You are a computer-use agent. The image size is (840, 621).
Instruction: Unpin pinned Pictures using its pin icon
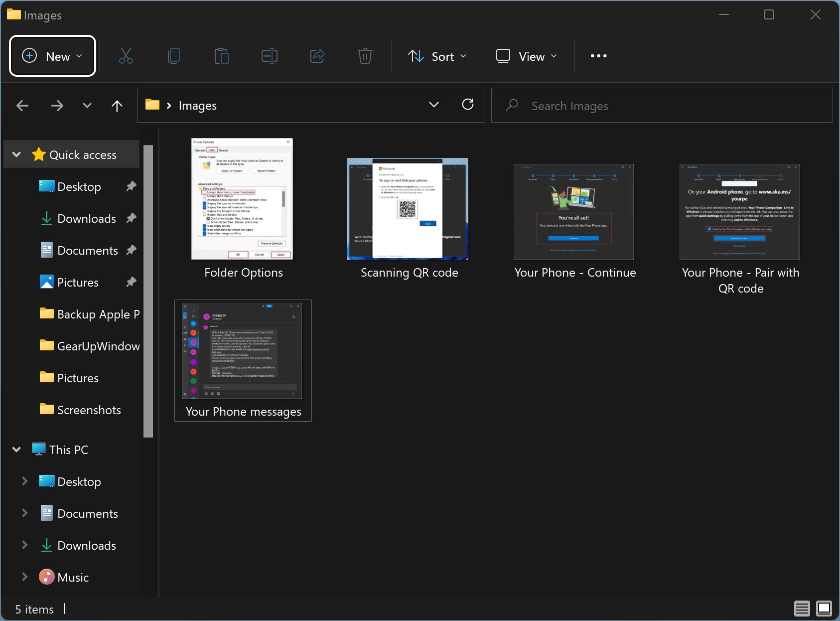(131, 282)
